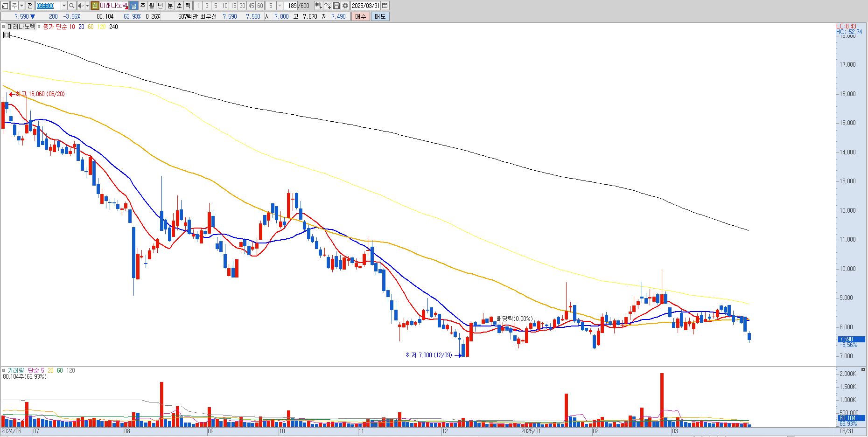Screen dimensions: 868x437
Task: Open the calendar date picker icon
Action: [x=385, y=6]
